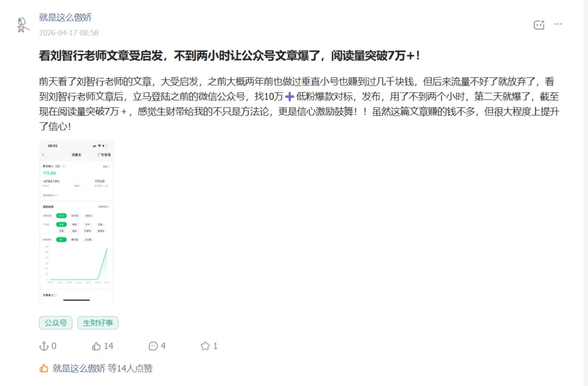The height and width of the screenshot is (386, 588).
Task: Click the orange thumbs-up icon in likers row
Action: pos(44,369)
